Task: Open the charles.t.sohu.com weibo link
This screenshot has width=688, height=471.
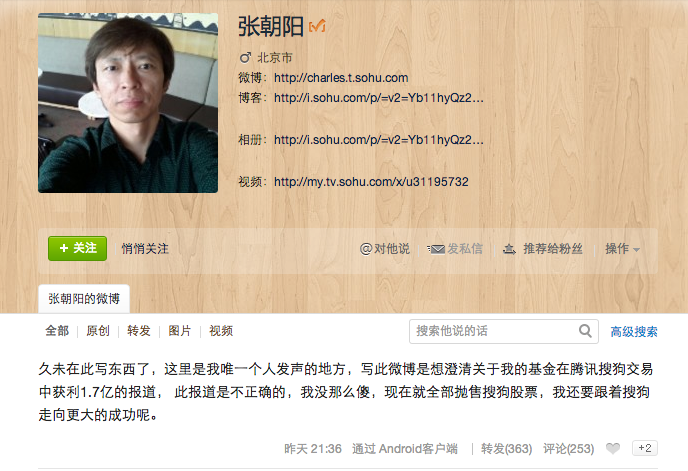Action: tap(341, 78)
